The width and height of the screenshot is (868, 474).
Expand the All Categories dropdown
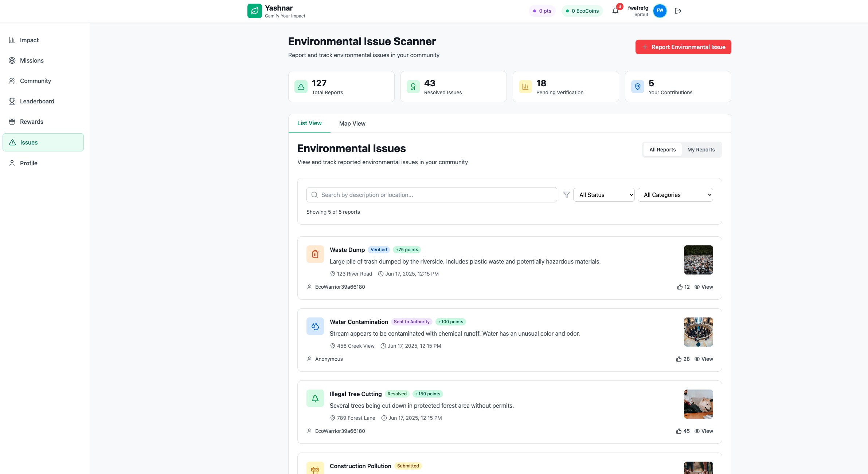675,195
